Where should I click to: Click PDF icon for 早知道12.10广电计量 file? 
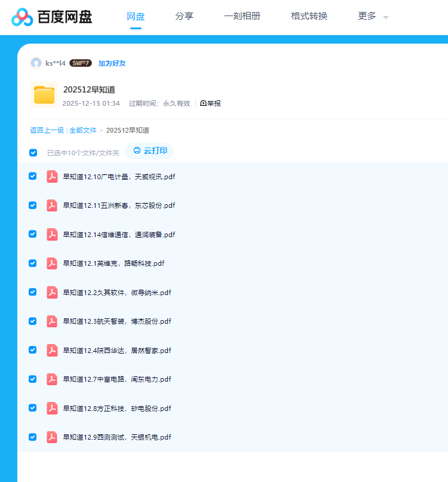click(x=52, y=176)
